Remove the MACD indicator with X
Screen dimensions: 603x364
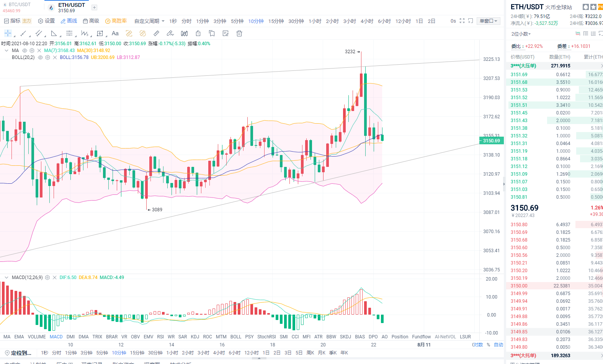click(54, 277)
